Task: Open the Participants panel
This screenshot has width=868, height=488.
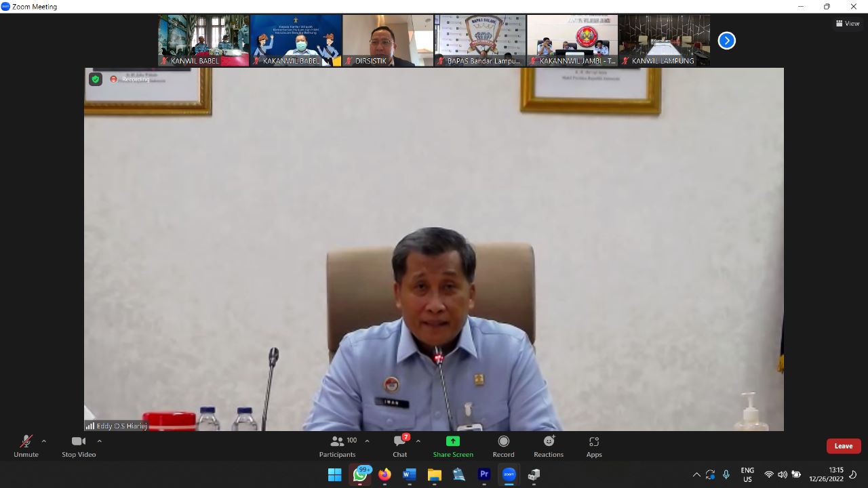Action: (x=338, y=446)
